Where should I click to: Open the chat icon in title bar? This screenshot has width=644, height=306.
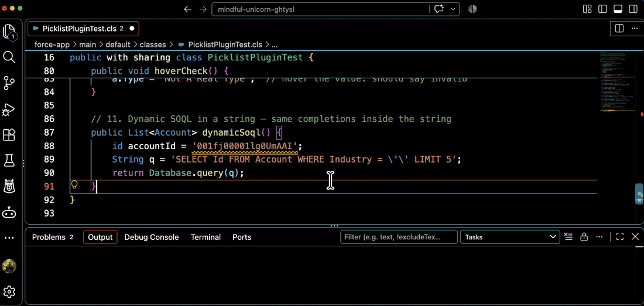440,9
